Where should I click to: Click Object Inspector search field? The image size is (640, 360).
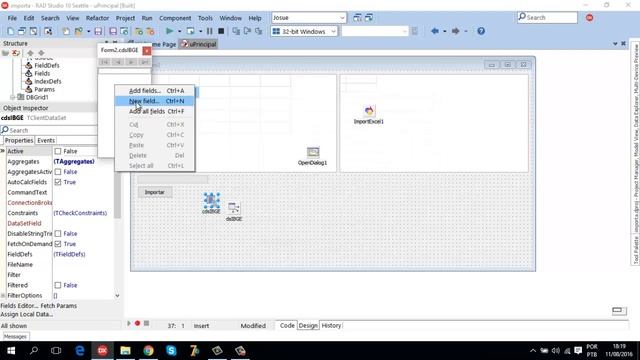pos(49,130)
